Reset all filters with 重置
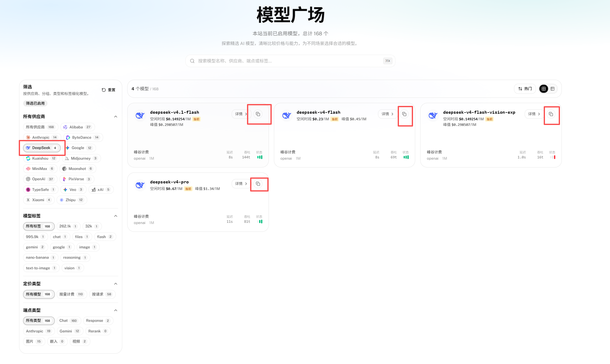 coord(108,90)
